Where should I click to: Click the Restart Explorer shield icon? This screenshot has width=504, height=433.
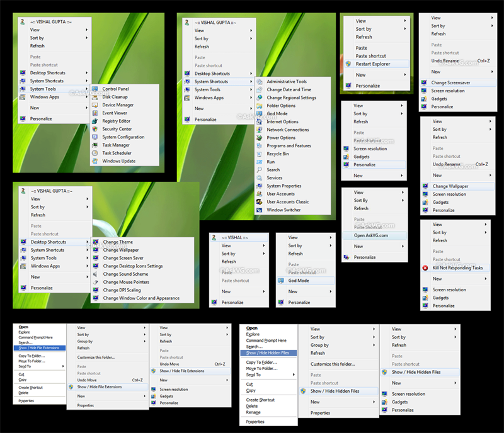[348, 64]
